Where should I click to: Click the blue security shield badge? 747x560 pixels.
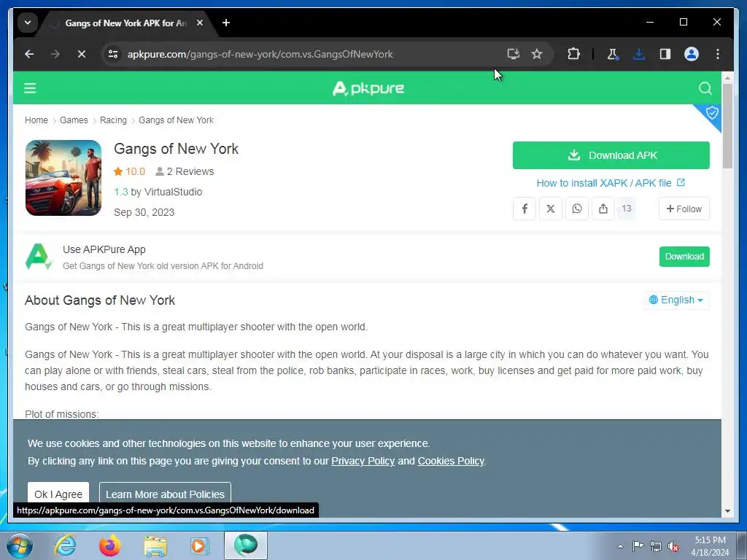click(711, 114)
